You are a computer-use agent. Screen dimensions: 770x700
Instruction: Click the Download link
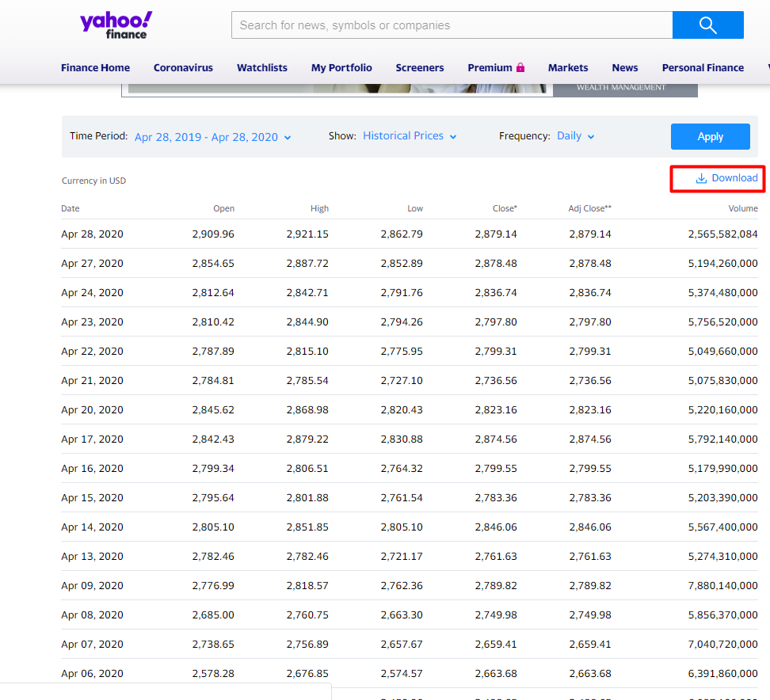tap(726, 178)
